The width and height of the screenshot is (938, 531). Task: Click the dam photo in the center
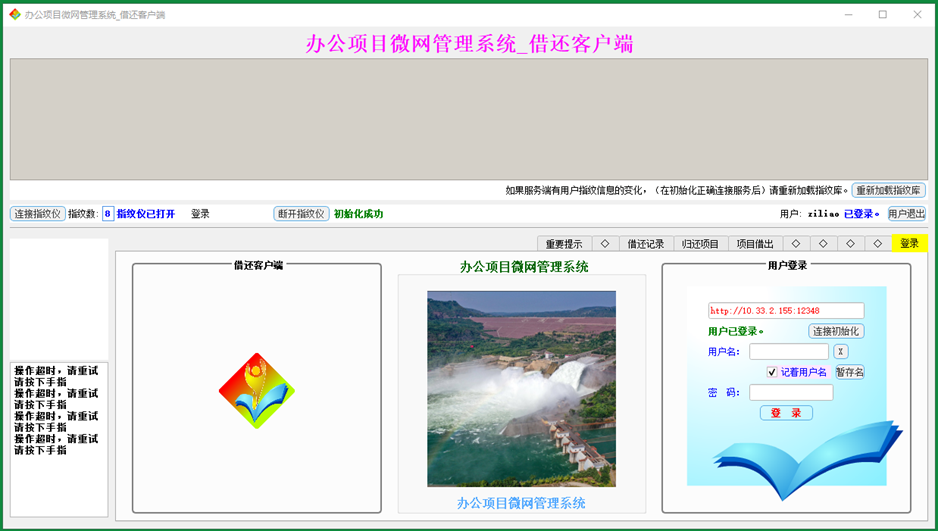[x=521, y=388]
